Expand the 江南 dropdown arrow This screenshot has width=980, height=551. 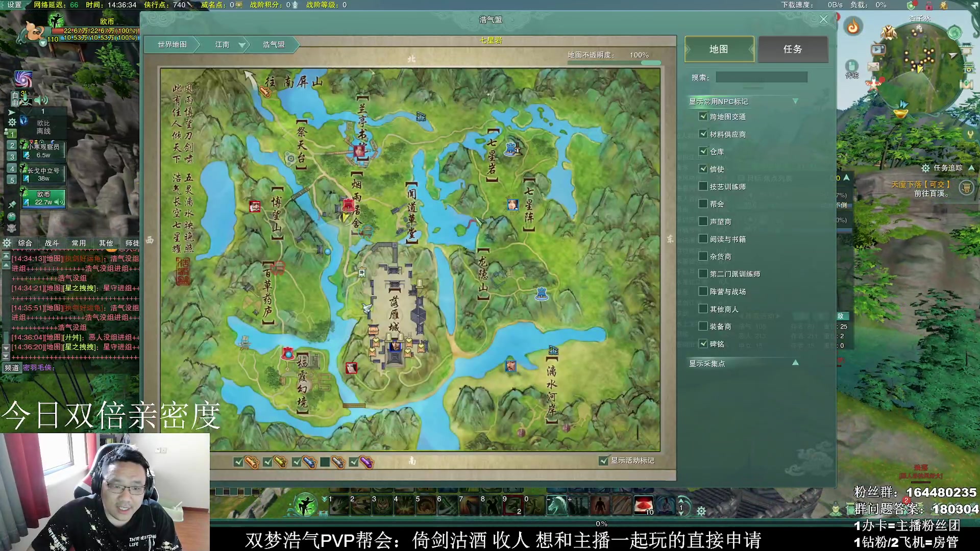pos(242,45)
